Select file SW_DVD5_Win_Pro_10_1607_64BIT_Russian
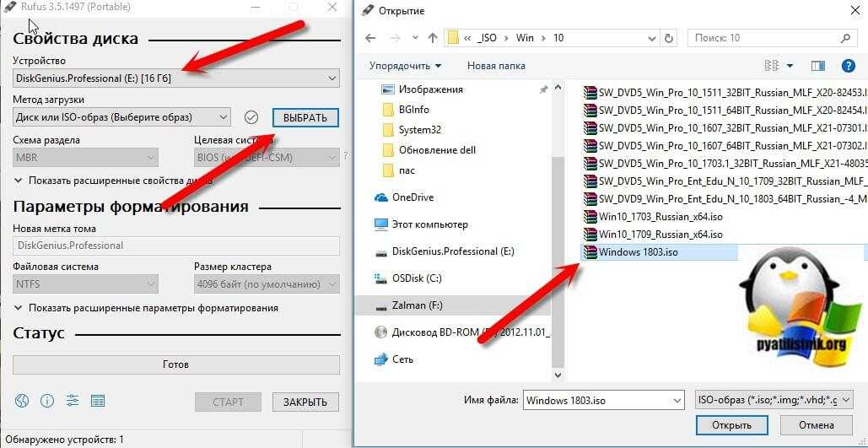Image resolution: width=868 pixels, height=448 pixels. pyautogui.click(x=724, y=146)
